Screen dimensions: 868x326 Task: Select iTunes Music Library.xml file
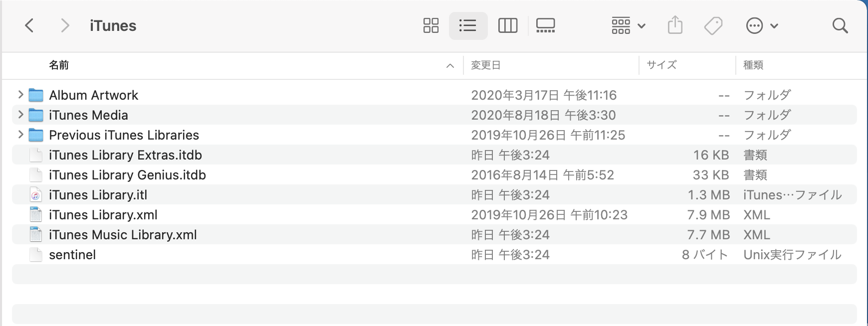(123, 235)
